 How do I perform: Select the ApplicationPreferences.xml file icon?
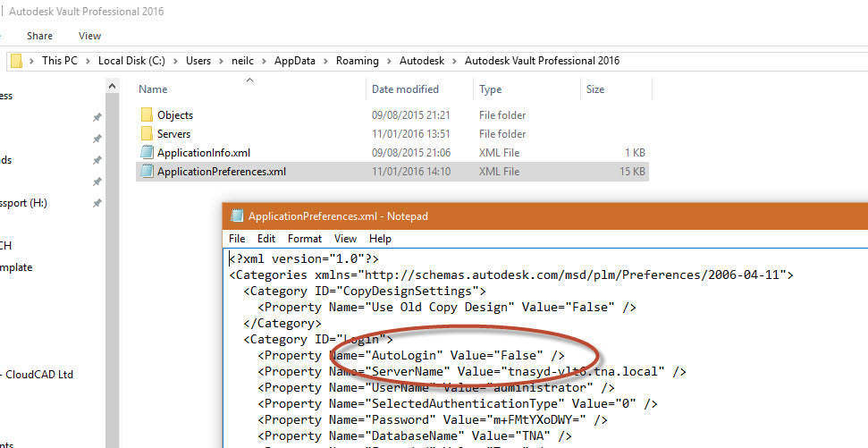pyautogui.click(x=147, y=171)
